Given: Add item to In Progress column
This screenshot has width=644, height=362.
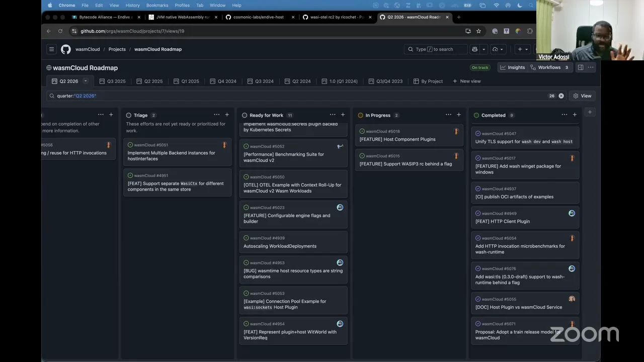Looking at the screenshot, I should (458, 115).
